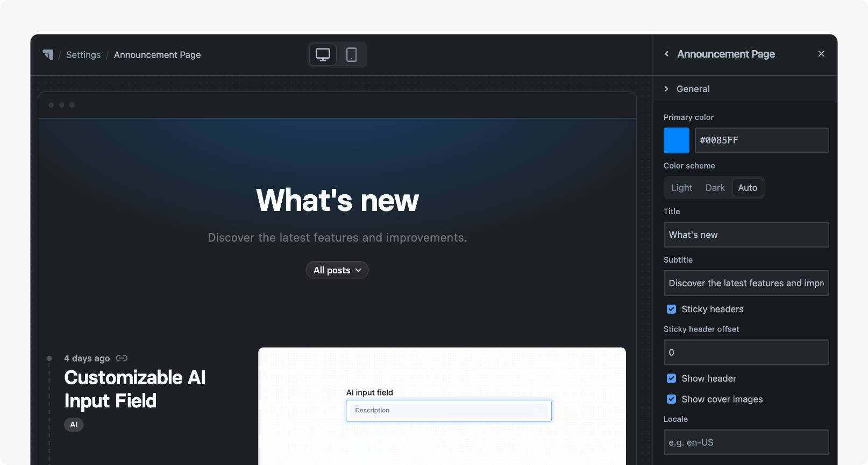The image size is (868, 465).
Task: Open the Customizable AI Input Field post
Action: point(134,389)
